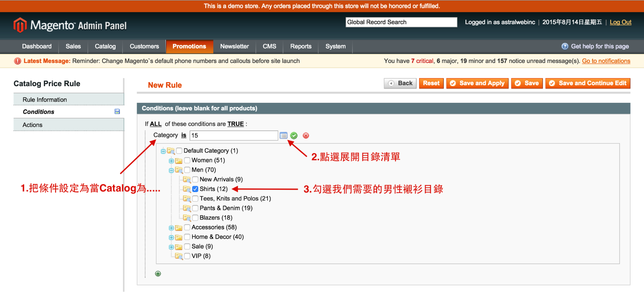The width and height of the screenshot is (644, 292).
Task: Focus the Global Record Search field
Action: 401,22
